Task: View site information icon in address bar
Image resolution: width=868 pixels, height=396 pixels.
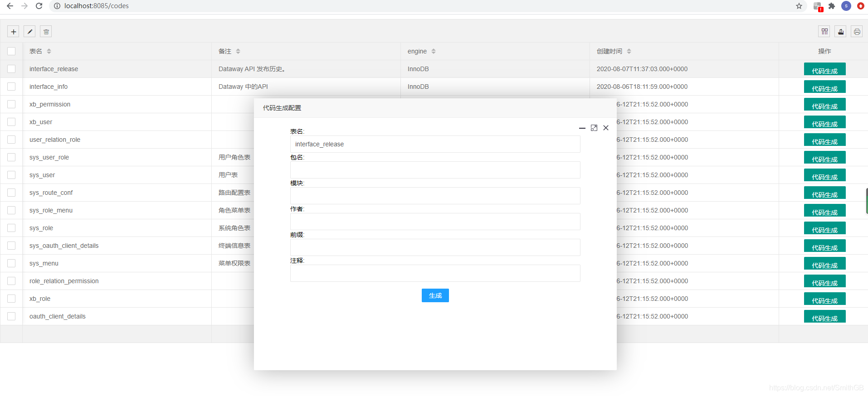Action: [x=57, y=6]
